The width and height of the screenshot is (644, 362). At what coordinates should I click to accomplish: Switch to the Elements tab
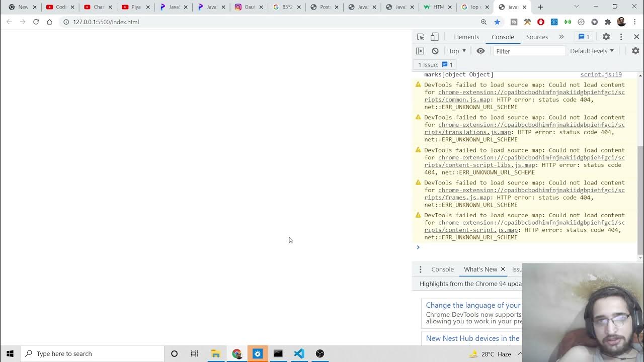(x=466, y=37)
